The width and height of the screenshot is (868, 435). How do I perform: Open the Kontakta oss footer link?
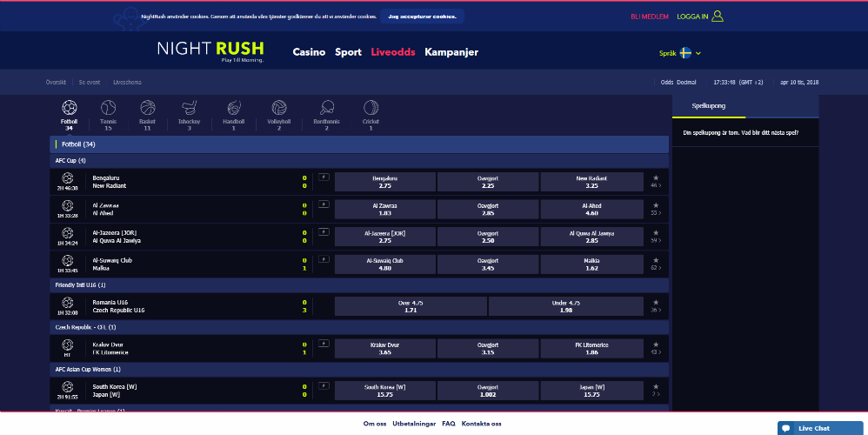[x=482, y=424]
